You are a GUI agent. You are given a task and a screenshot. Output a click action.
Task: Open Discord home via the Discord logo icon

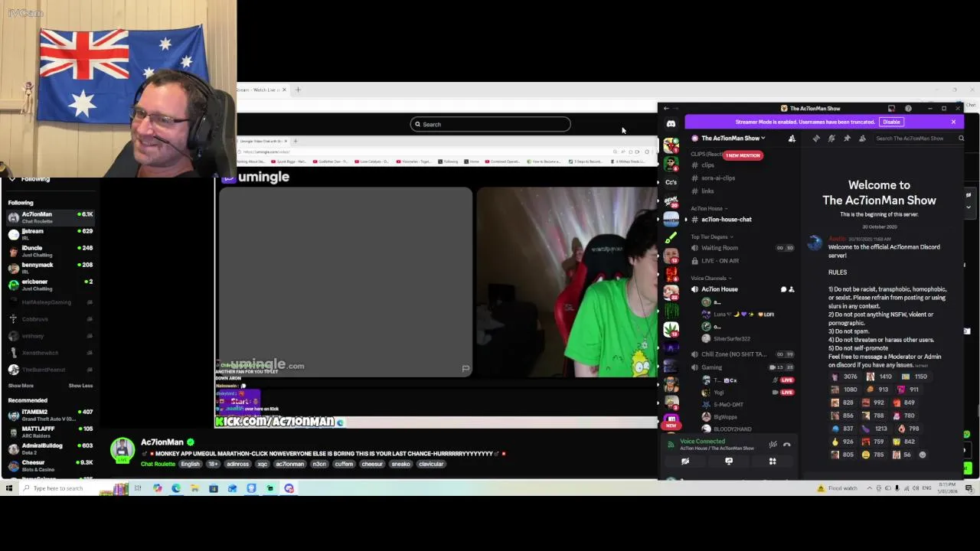point(671,124)
